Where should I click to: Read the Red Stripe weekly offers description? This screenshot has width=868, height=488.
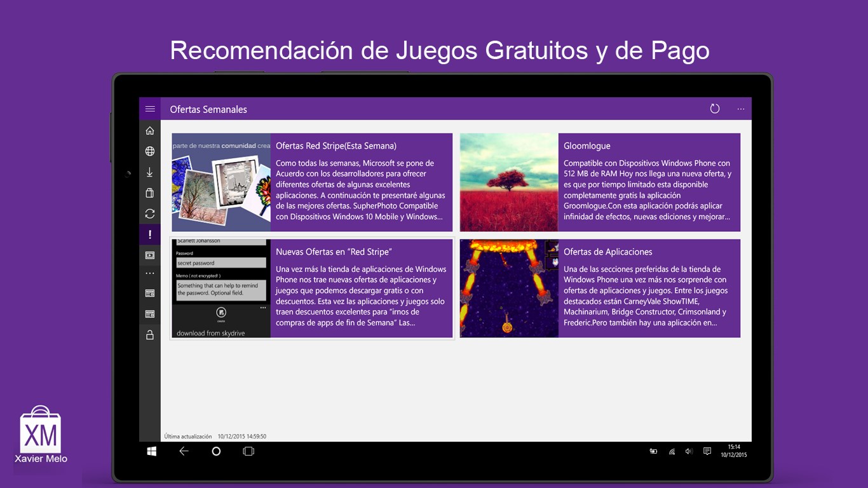pyautogui.click(x=361, y=190)
